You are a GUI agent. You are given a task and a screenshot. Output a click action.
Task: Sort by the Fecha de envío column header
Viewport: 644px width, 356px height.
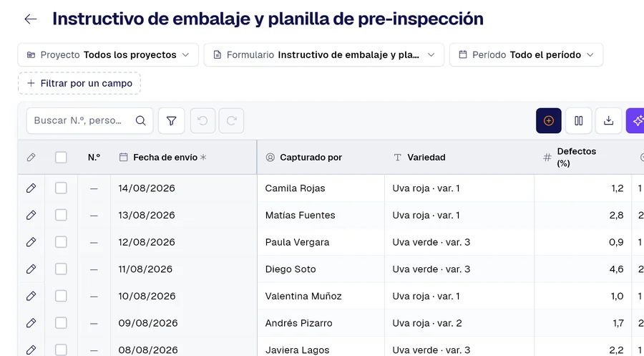coord(184,158)
